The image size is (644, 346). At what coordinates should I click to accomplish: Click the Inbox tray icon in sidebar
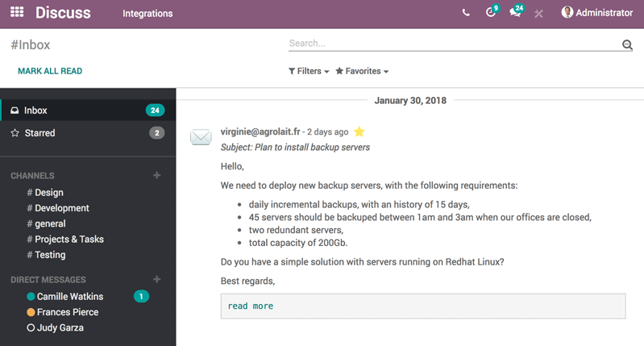coord(15,110)
